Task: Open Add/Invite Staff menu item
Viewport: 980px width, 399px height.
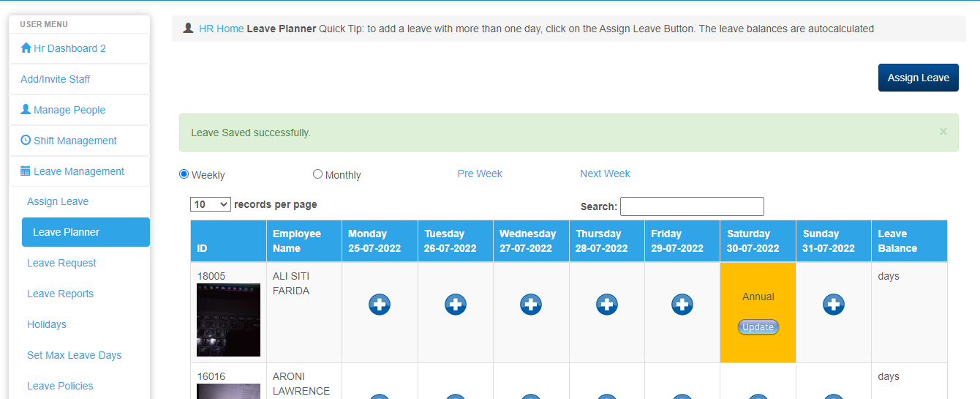Action: (79, 79)
